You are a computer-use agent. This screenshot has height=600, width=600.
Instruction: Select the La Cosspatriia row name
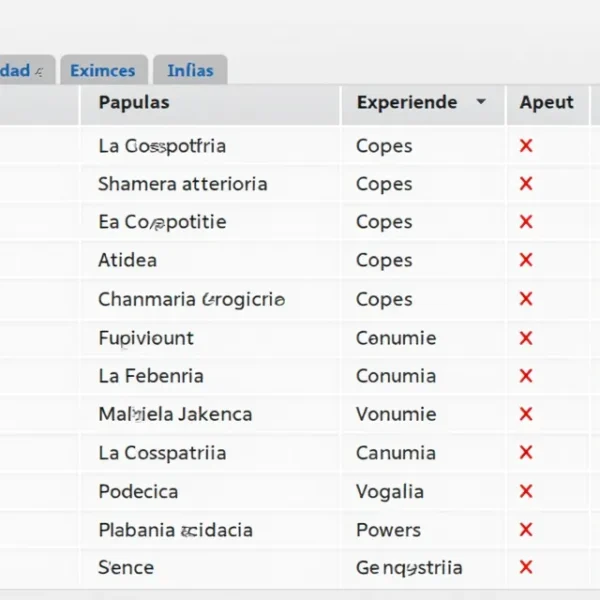click(x=162, y=453)
